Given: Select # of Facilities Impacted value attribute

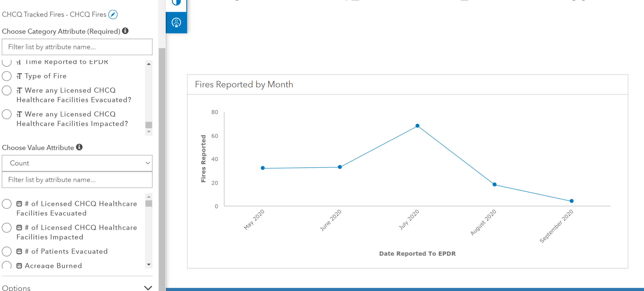Looking at the screenshot, I should (x=7, y=228).
